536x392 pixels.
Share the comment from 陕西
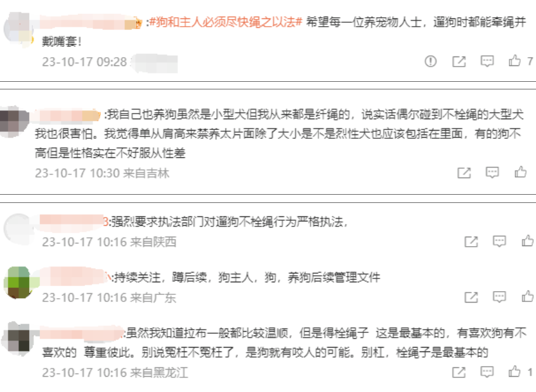point(471,242)
